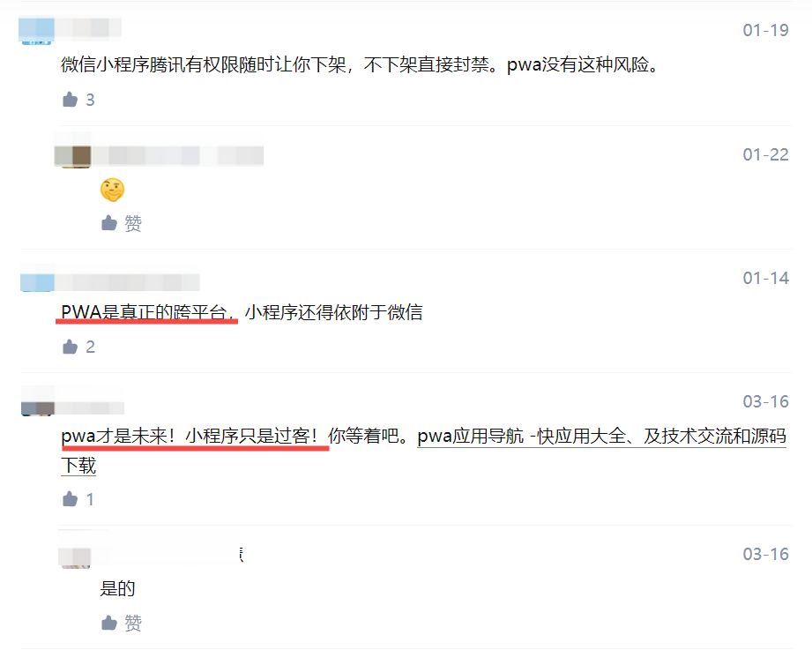Viewport: 812px width, 650px height.
Task: Click the 01-19 comment timestamp
Action: click(x=765, y=31)
